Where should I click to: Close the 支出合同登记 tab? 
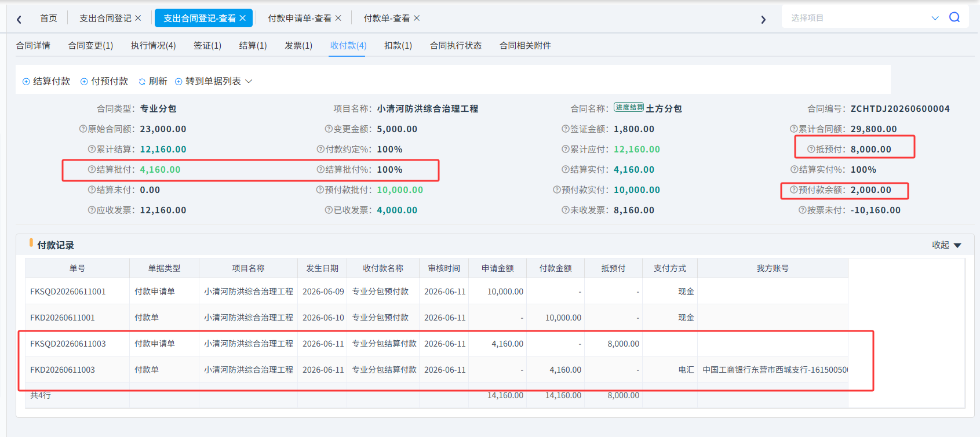click(138, 18)
